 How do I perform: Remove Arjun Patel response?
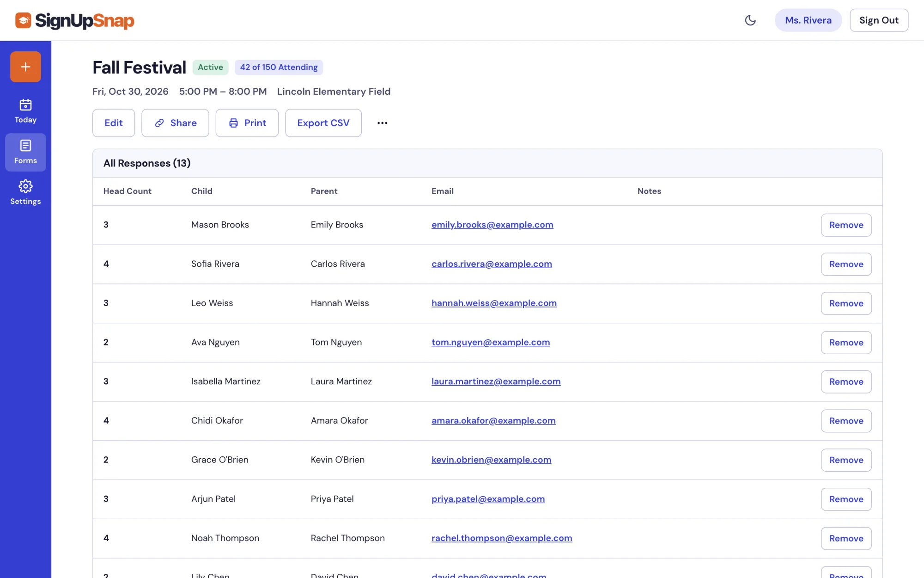(846, 499)
